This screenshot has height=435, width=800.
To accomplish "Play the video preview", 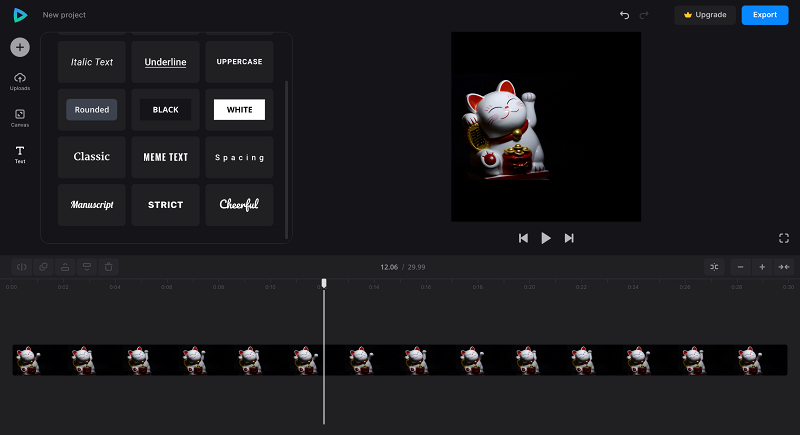I will point(546,238).
